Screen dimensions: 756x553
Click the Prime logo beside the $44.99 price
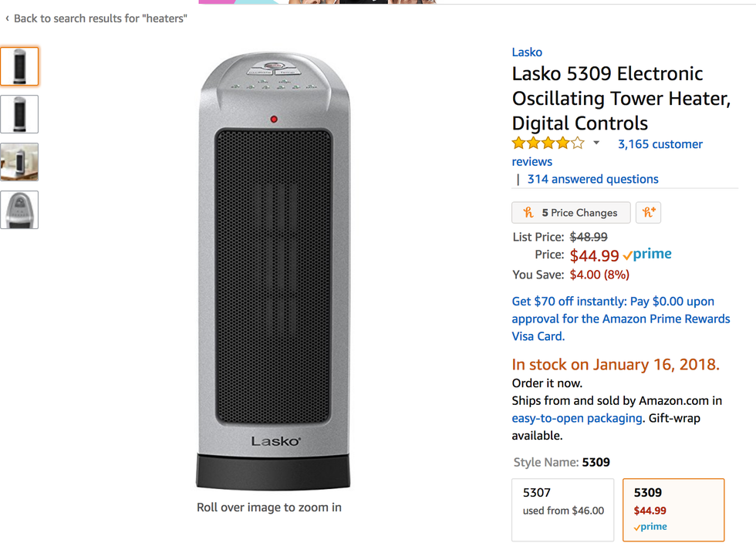(x=648, y=255)
